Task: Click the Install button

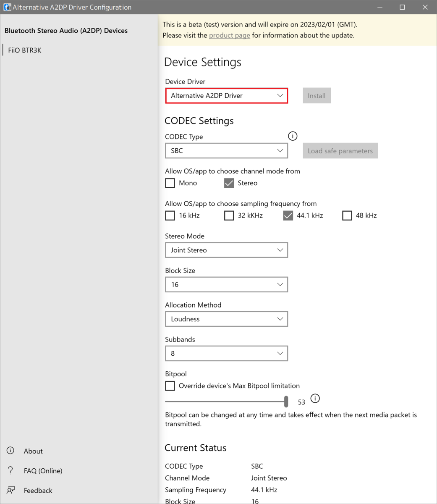Action: pyautogui.click(x=317, y=95)
